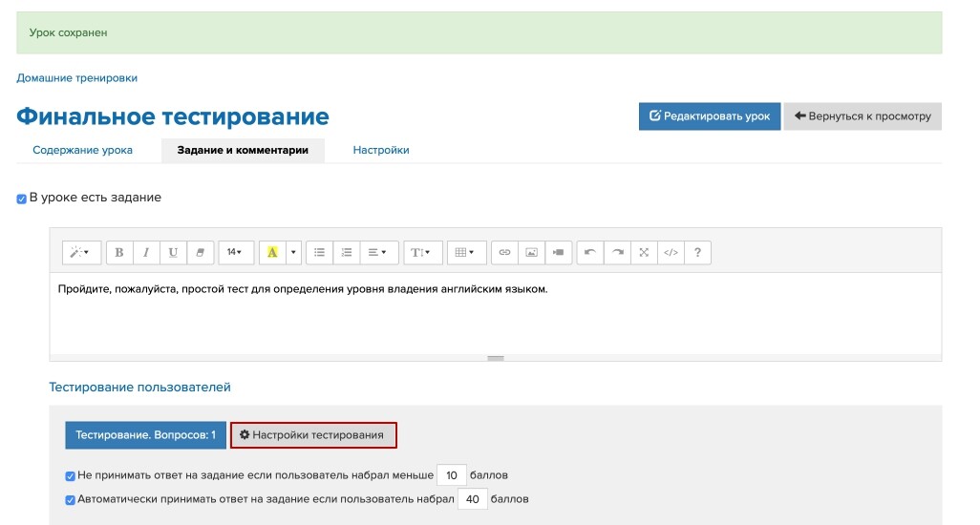Click the insert picture icon
This screenshot has height=525, width=980.
point(531,252)
